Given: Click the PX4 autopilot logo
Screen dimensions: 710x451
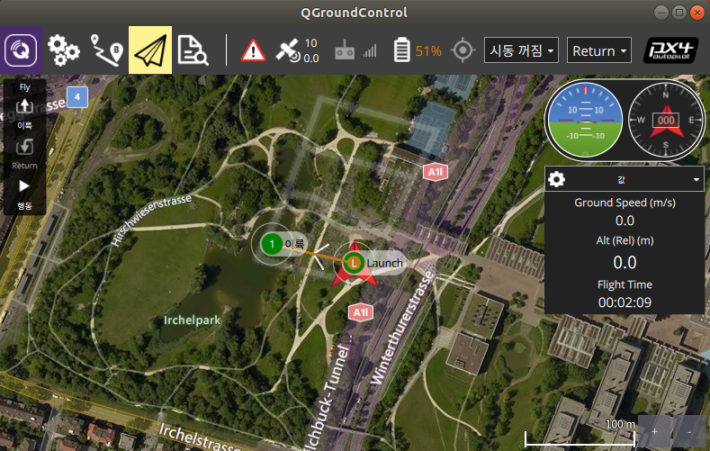Looking at the screenshot, I should (671, 50).
